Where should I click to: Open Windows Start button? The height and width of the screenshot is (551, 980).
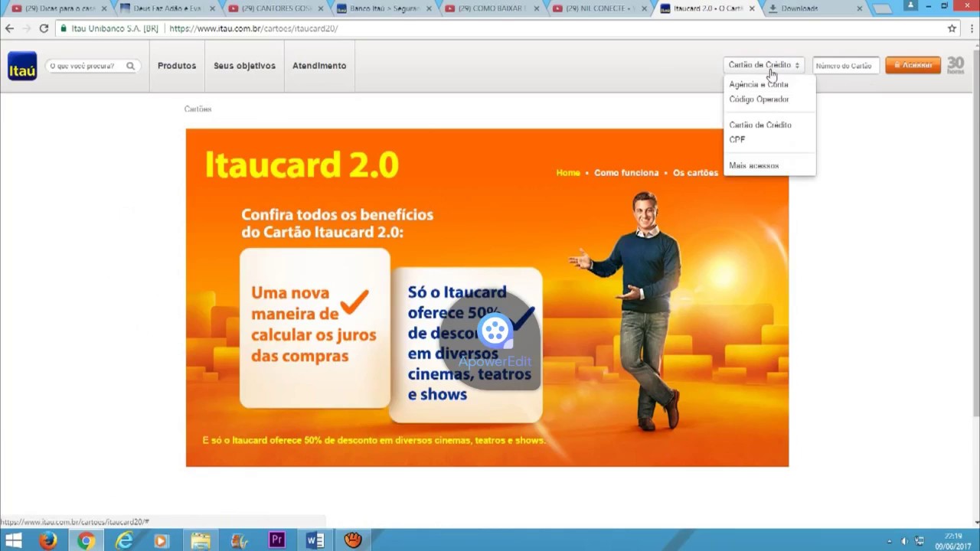[13, 540]
